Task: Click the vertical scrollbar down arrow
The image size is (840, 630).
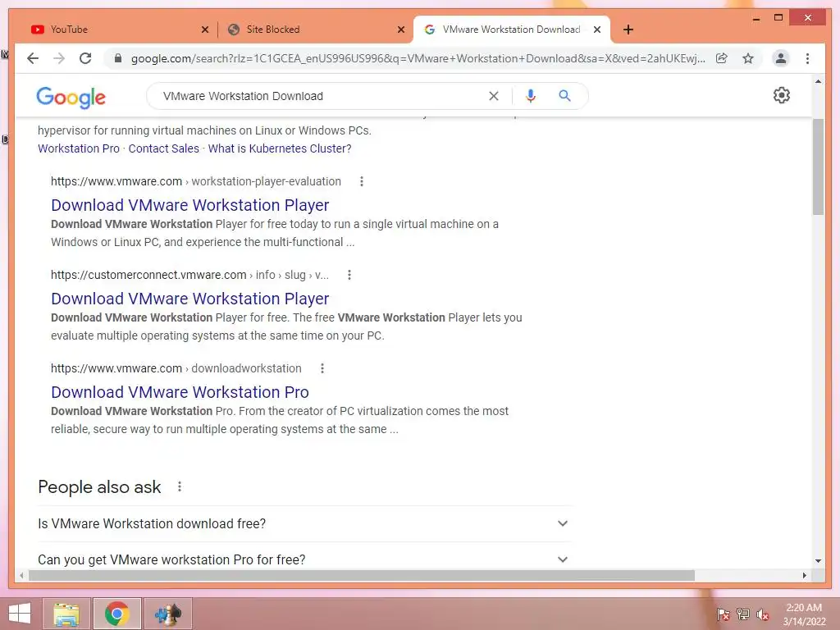Action: coord(818,561)
